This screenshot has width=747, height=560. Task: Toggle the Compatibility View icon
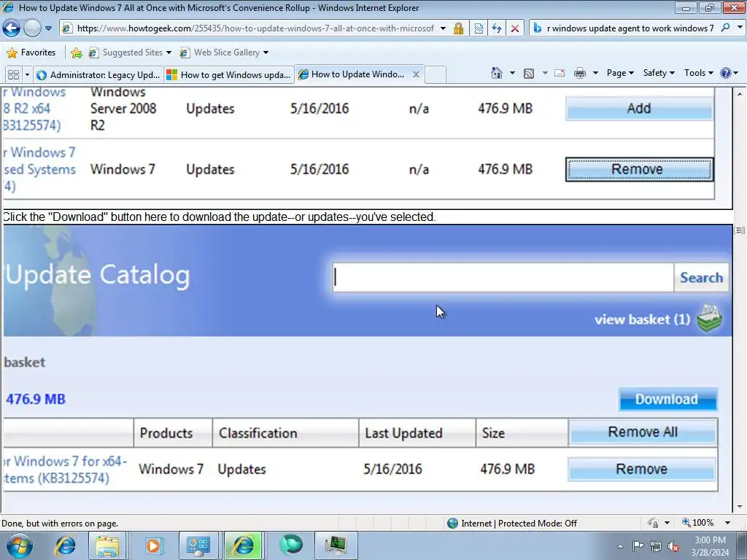point(479,28)
